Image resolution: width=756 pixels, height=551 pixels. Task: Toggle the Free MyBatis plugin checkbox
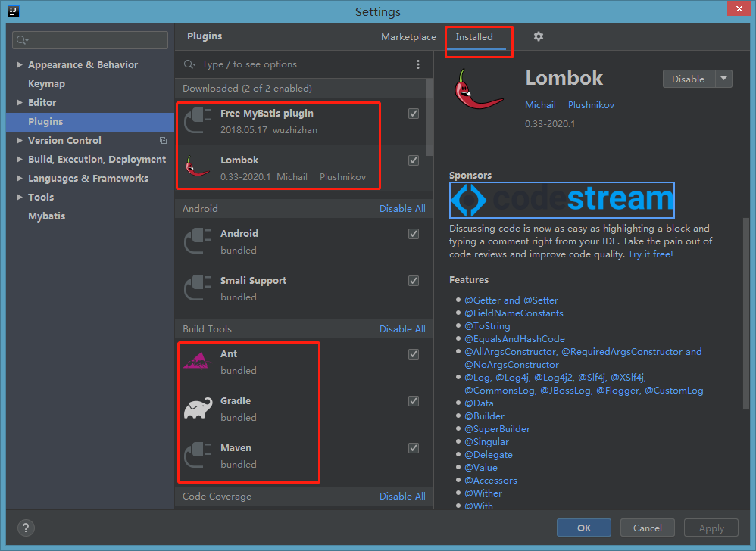(413, 114)
